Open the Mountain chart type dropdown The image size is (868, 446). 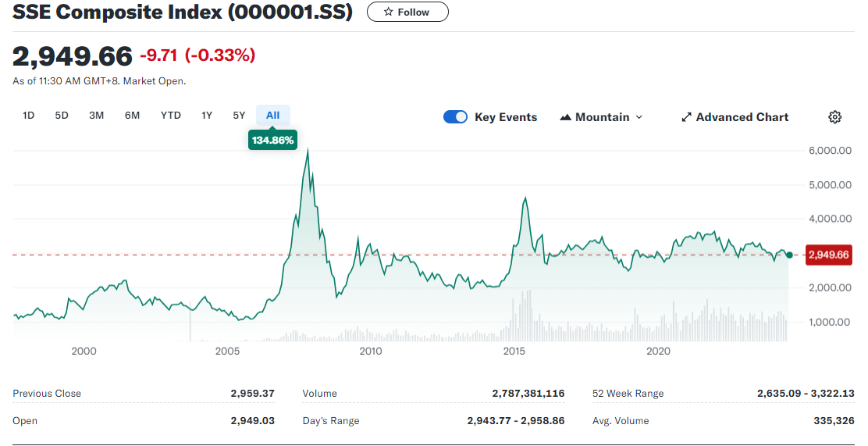coord(601,117)
